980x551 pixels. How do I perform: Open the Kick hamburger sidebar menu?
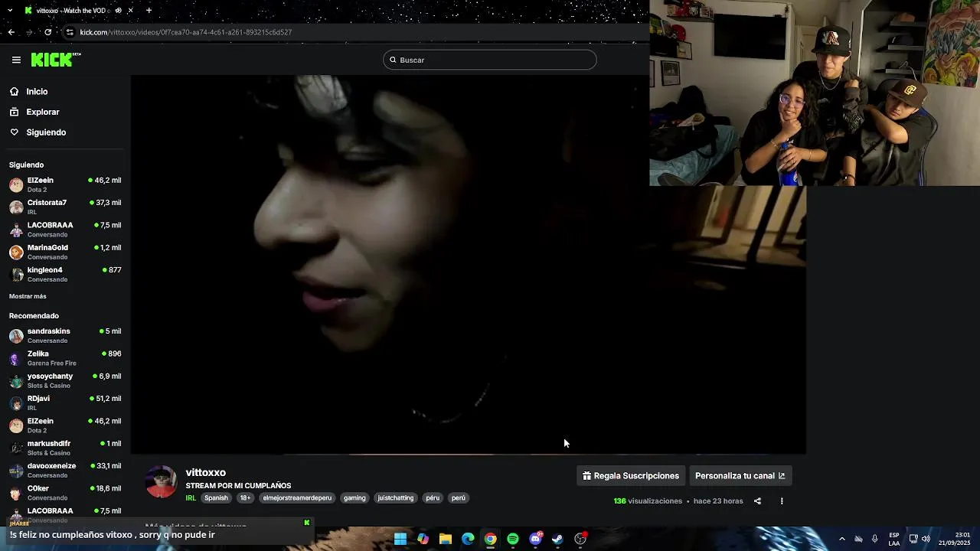[16, 60]
